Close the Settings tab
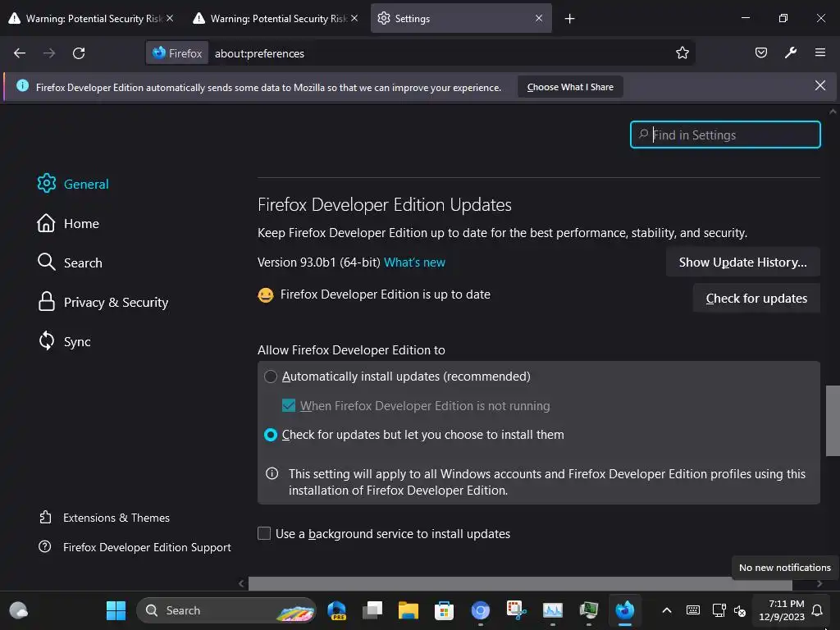Image resolution: width=840 pixels, height=630 pixels. click(539, 18)
